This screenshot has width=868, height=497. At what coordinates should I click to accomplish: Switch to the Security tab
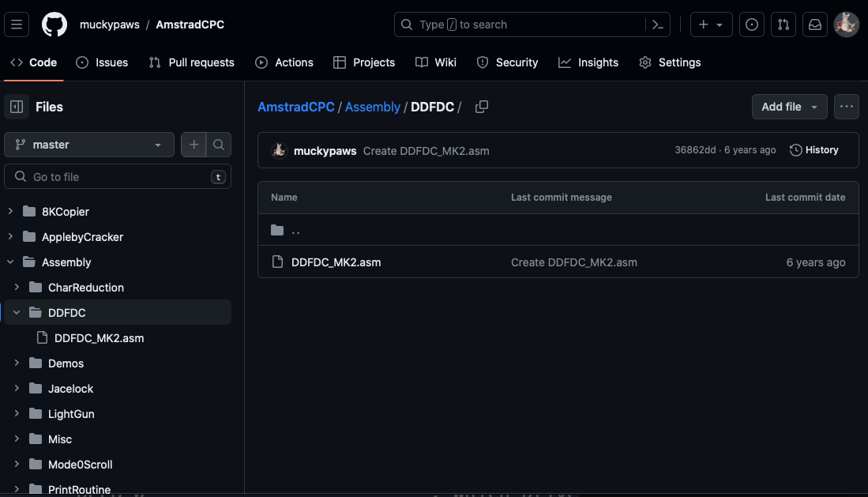(508, 62)
